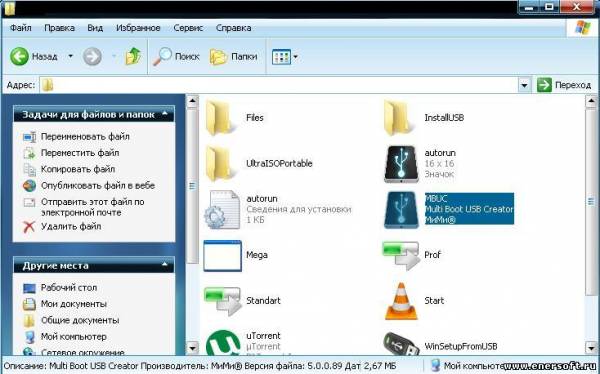Click the task pane scroll down arrow

(x=192, y=348)
